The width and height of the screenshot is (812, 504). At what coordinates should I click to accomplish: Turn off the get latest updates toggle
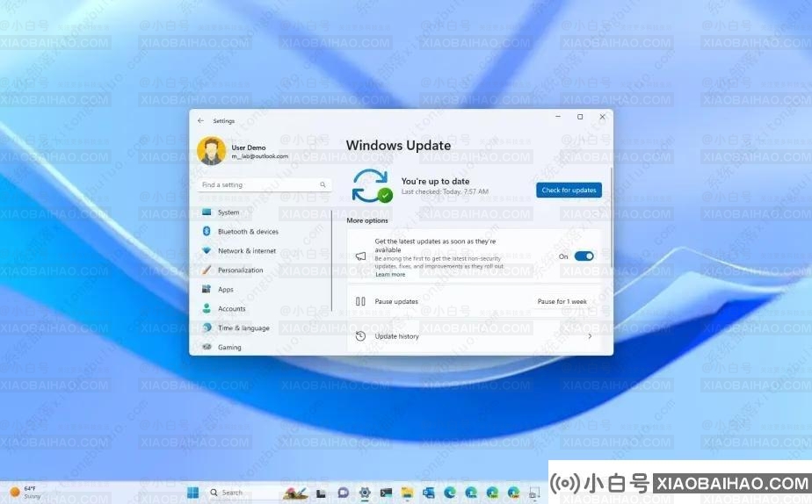[584, 256]
